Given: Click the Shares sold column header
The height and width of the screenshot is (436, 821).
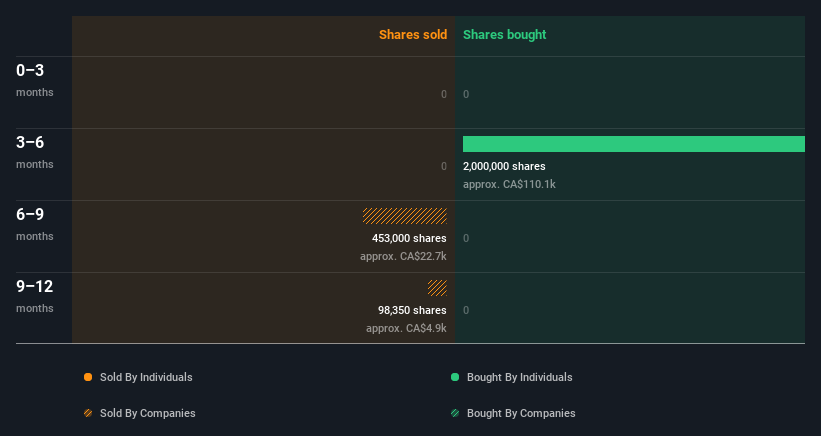Looking at the screenshot, I should pyautogui.click(x=413, y=35).
